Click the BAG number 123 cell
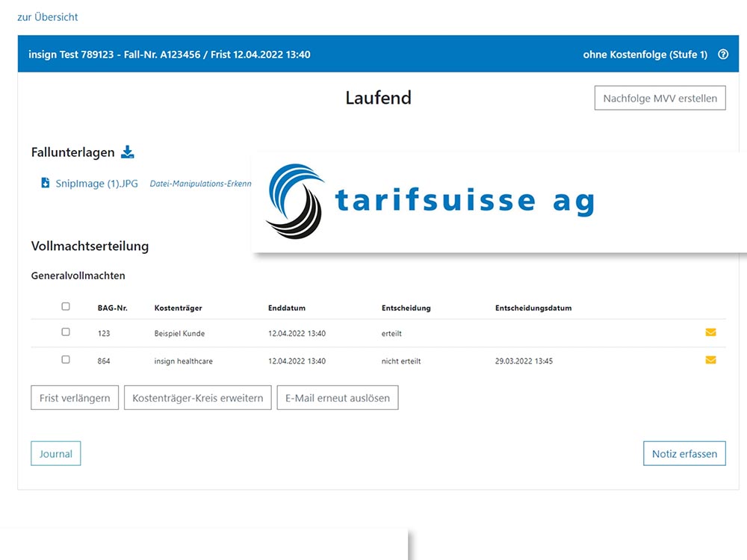Image resolution: width=747 pixels, height=560 pixels. click(104, 333)
